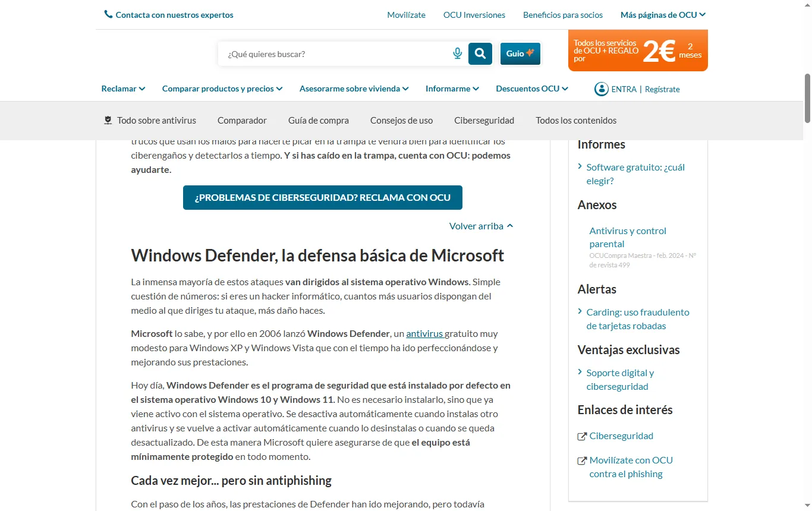Expand Comparar productos y precios menu
The height and width of the screenshot is (511, 812).
222,89
